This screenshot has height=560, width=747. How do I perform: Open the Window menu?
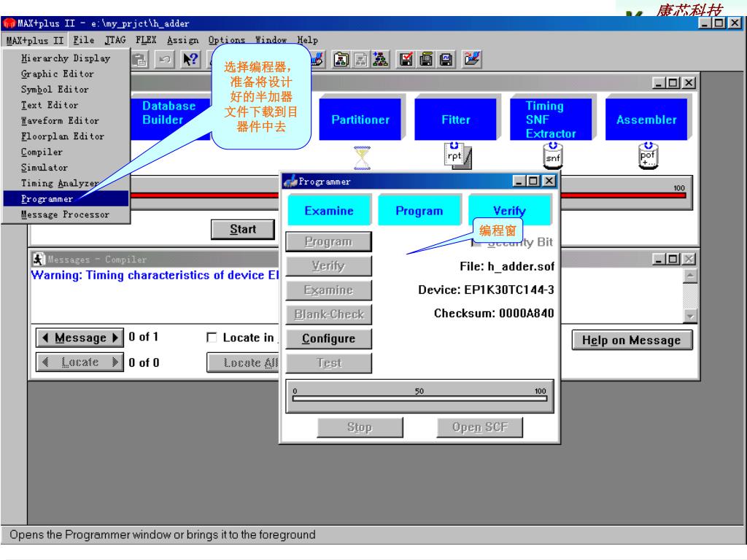pyautogui.click(x=271, y=40)
